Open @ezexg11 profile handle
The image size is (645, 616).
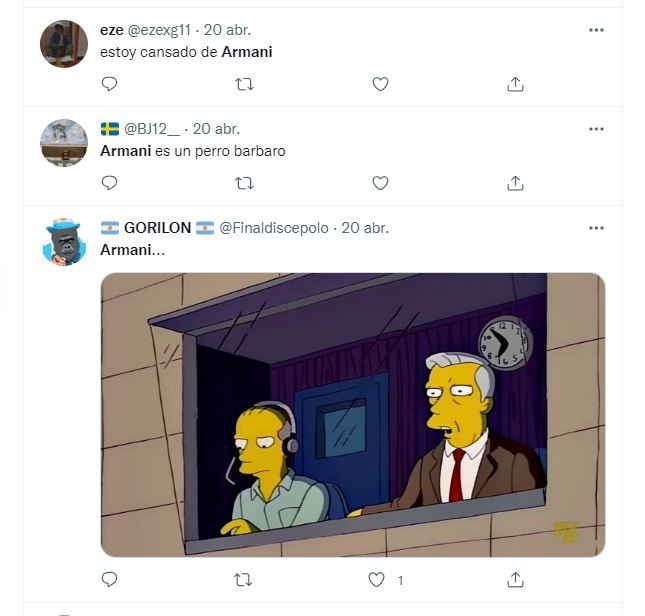159,30
